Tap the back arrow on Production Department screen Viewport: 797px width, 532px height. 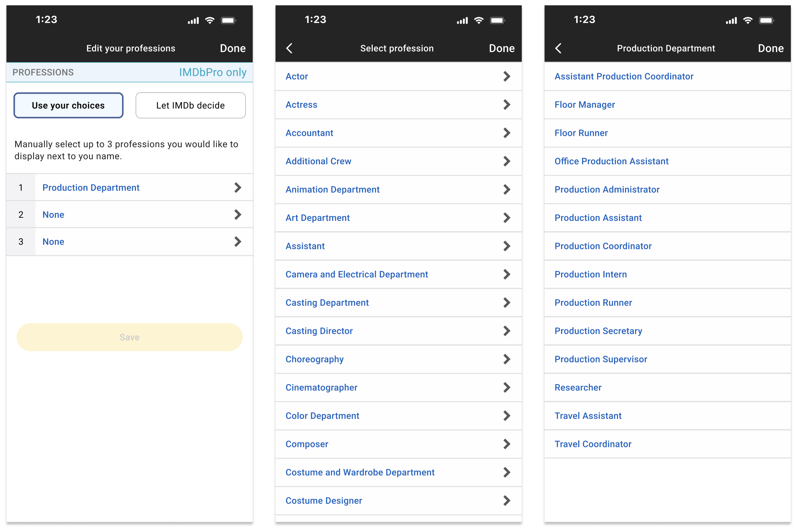pos(558,48)
